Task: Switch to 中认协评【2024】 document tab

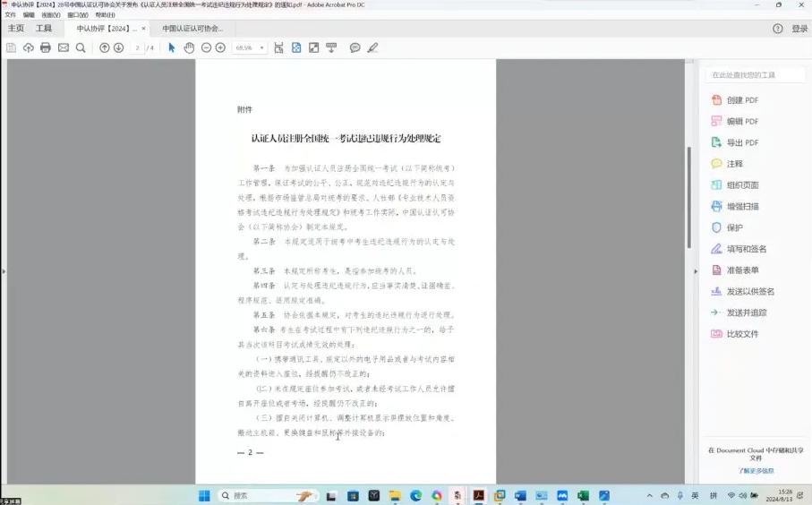Action: pyautogui.click(x=106, y=29)
